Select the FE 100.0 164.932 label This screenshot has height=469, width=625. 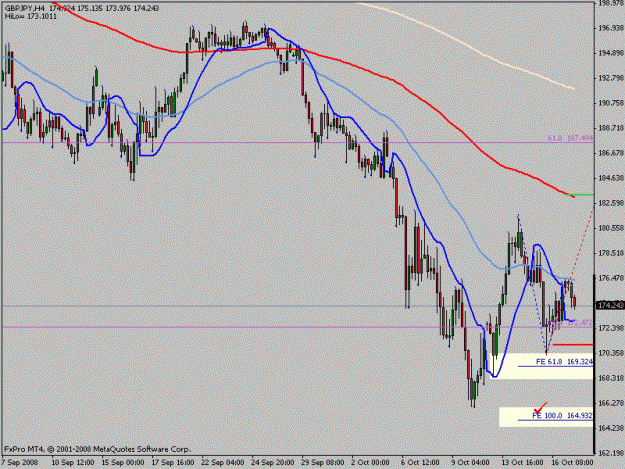pos(562,416)
